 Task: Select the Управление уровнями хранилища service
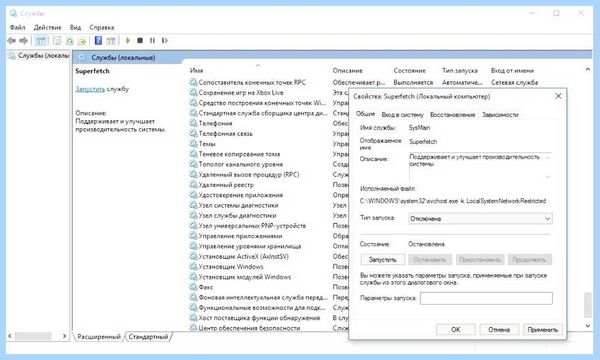tap(250, 246)
